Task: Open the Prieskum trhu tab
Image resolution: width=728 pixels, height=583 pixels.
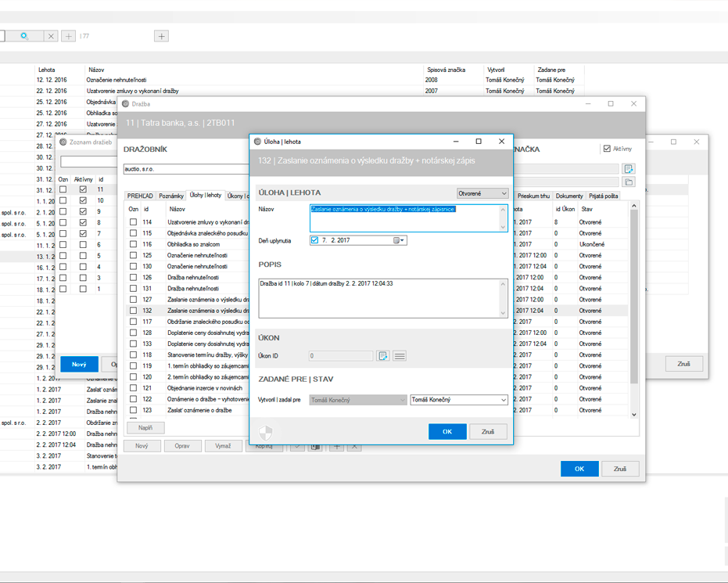Action: tap(533, 196)
